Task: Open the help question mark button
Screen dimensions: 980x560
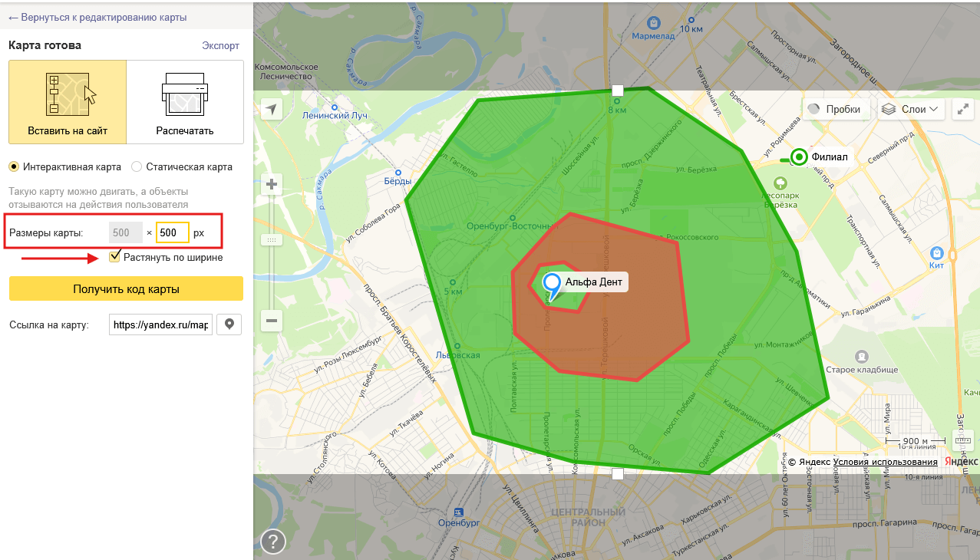Action: pos(273,541)
